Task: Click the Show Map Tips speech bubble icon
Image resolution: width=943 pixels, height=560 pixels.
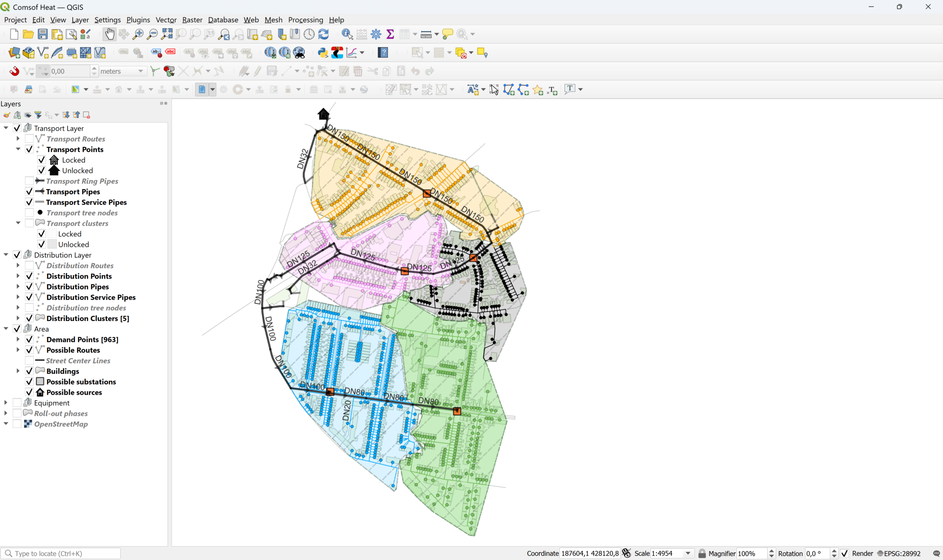Action: tap(447, 34)
